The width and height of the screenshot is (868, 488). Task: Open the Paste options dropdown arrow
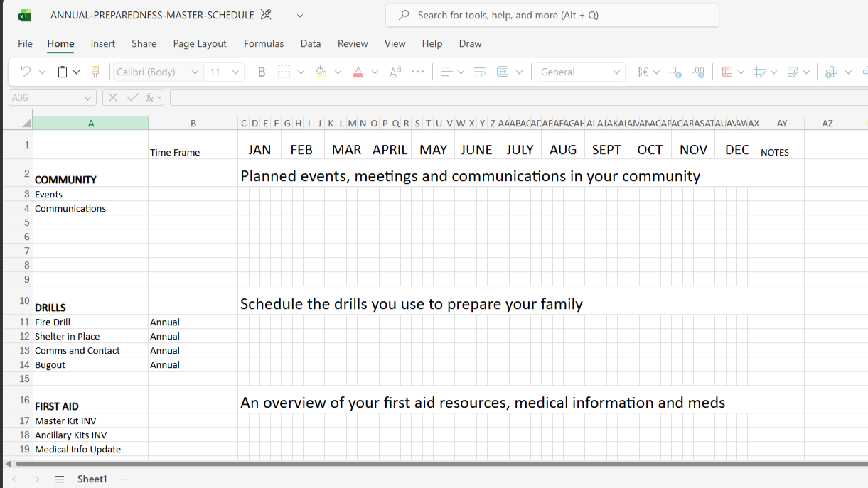76,72
